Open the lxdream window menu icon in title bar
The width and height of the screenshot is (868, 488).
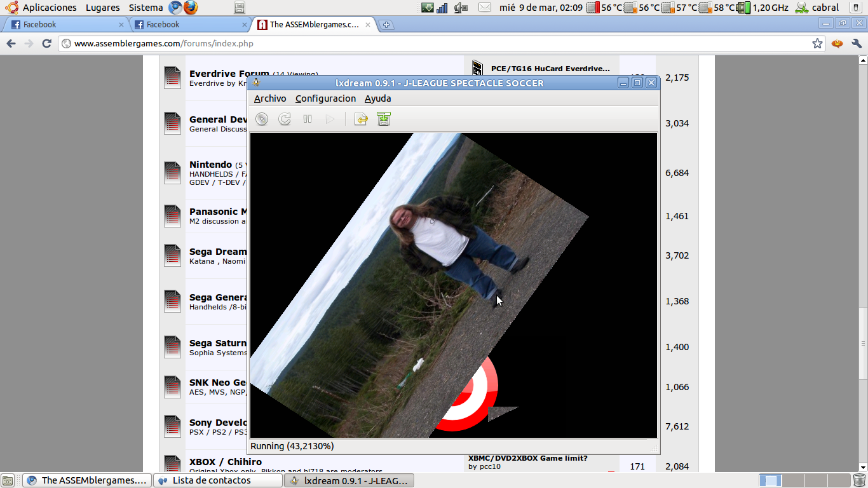coord(257,83)
